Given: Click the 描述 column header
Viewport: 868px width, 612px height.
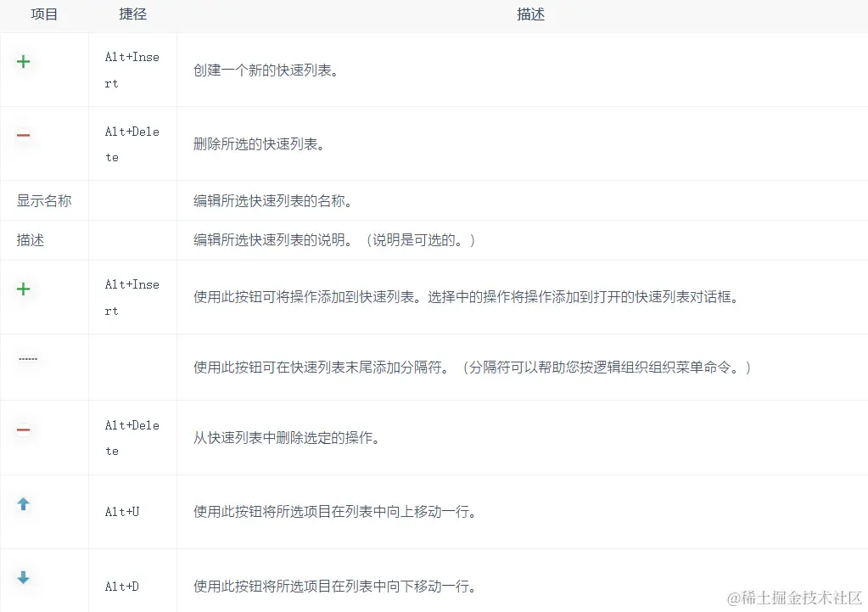Looking at the screenshot, I should click(x=531, y=14).
